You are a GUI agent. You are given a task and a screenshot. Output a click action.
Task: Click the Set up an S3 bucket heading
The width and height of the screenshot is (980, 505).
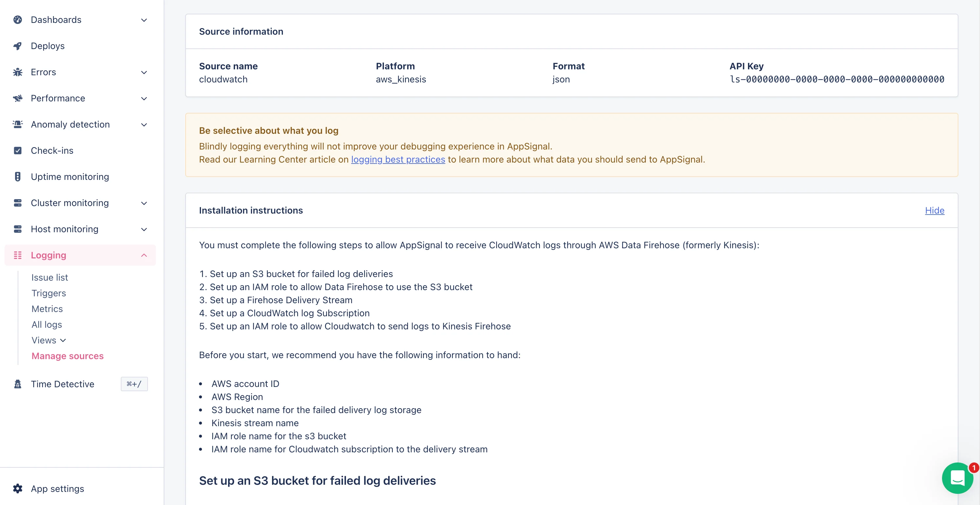point(317,481)
